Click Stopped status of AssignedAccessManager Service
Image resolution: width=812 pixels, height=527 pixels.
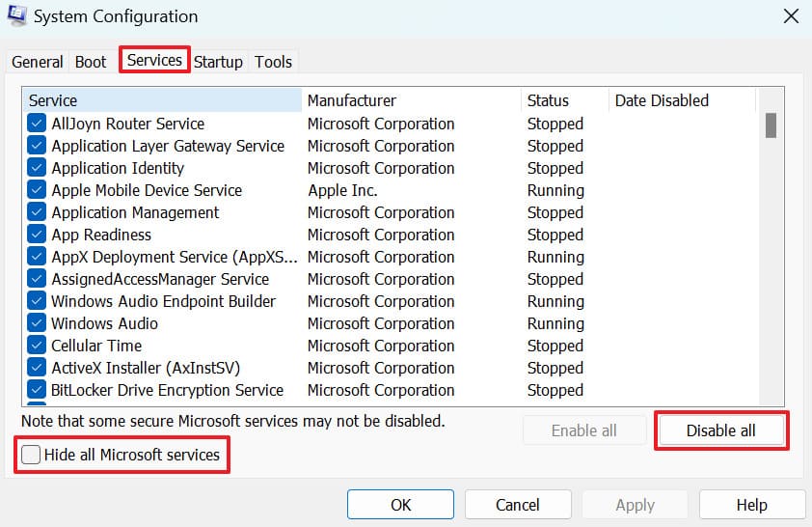click(x=555, y=279)
